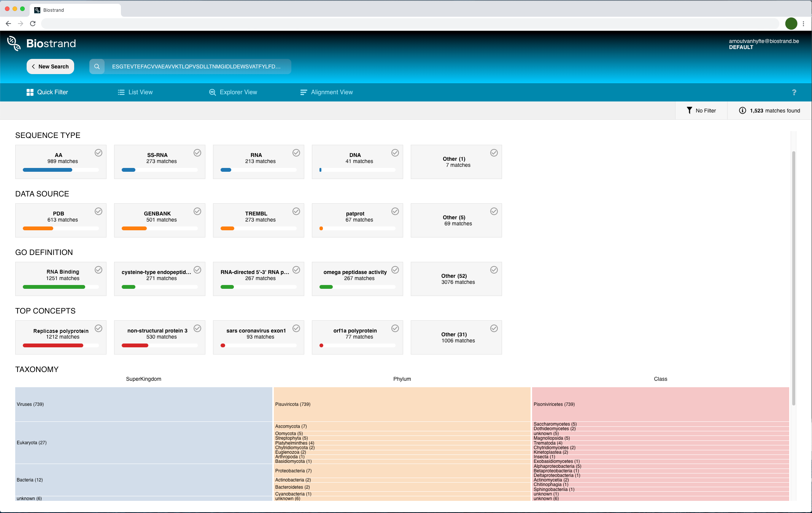Select the Ascomycota (7) phylum row
812x513 pixels.
[x=402, y=426]
